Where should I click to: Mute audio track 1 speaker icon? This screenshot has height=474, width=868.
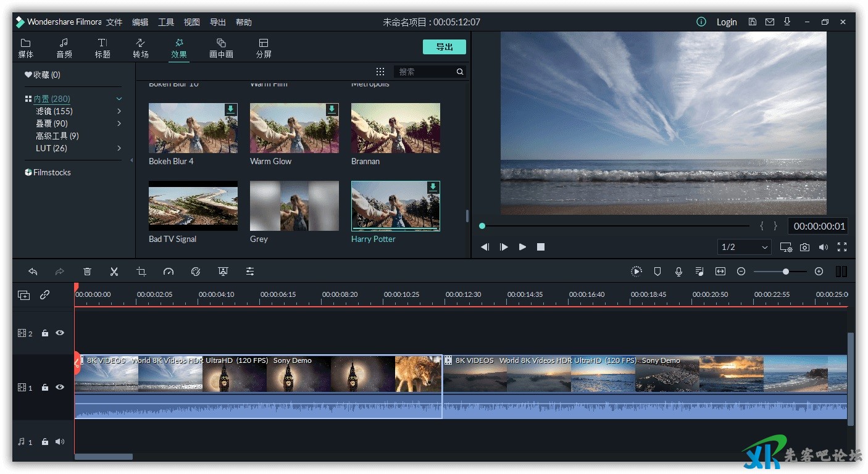coord(60,441)
